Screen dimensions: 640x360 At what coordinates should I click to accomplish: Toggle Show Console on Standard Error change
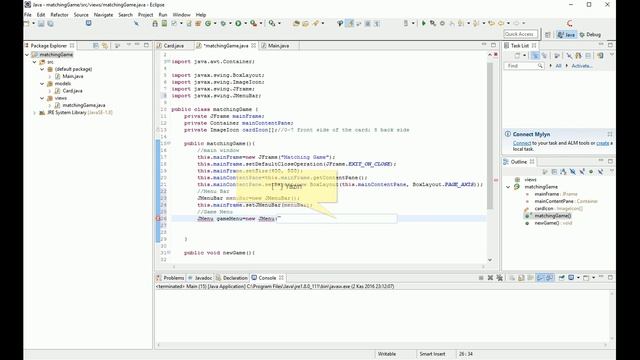coord(549,278)
